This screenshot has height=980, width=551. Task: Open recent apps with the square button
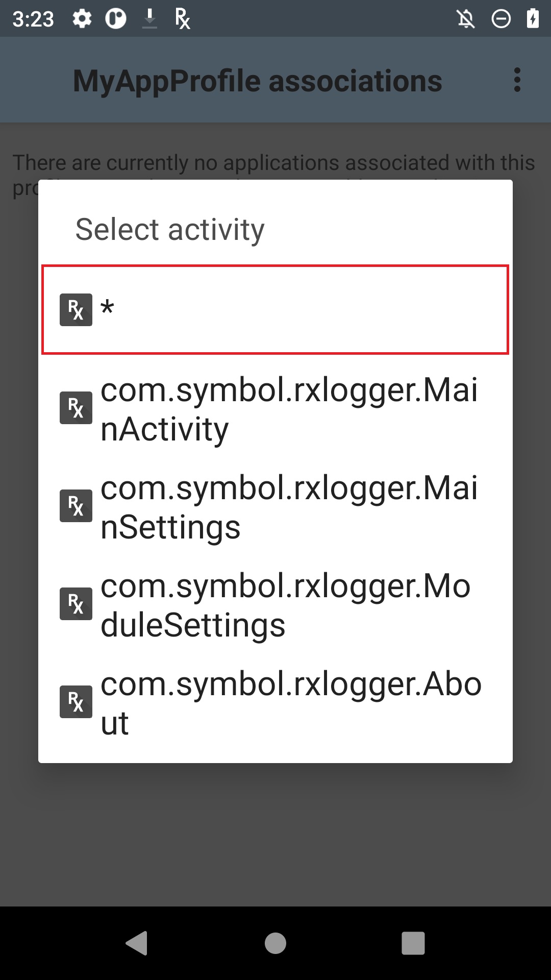click(413, 943)
